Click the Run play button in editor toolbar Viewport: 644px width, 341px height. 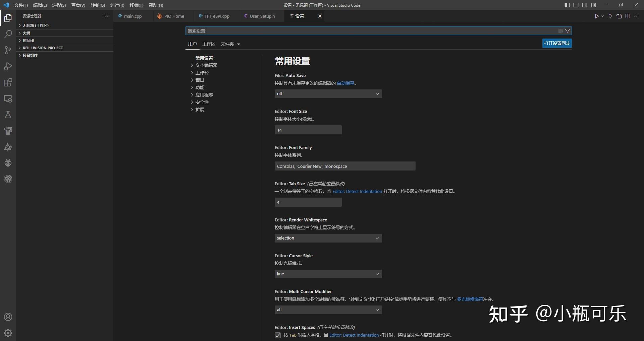pos(597,16)
